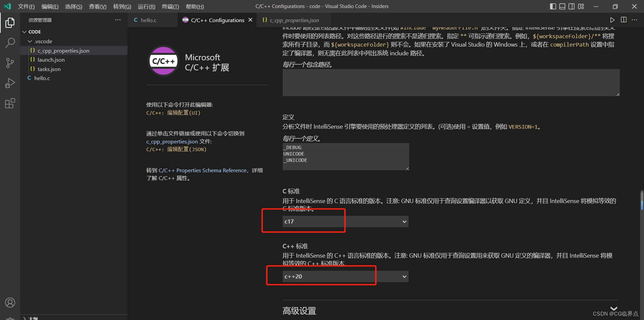Switch to the hello.c tab
The image size is (644, 320).
(x=153, y=20)
